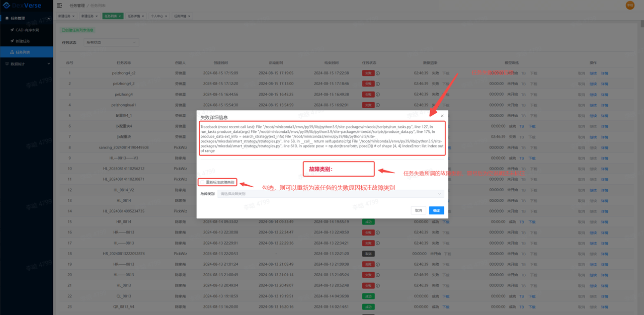The height and width of the screenshot is (315, 644).
Task: Select 新建任务 in the sidebar
Action: (x=22, y=41)
